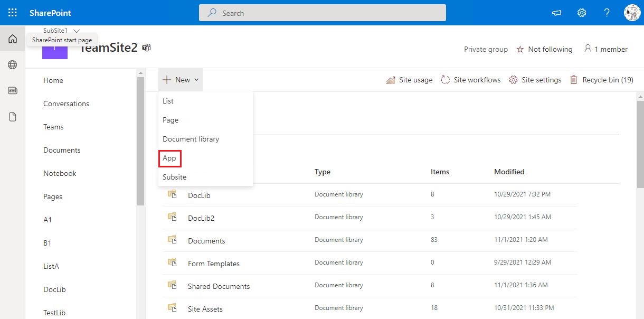The height and width of the screenshot is (319, 644).
Task: Open DocLib in left navigation
Action: [54, 289]
